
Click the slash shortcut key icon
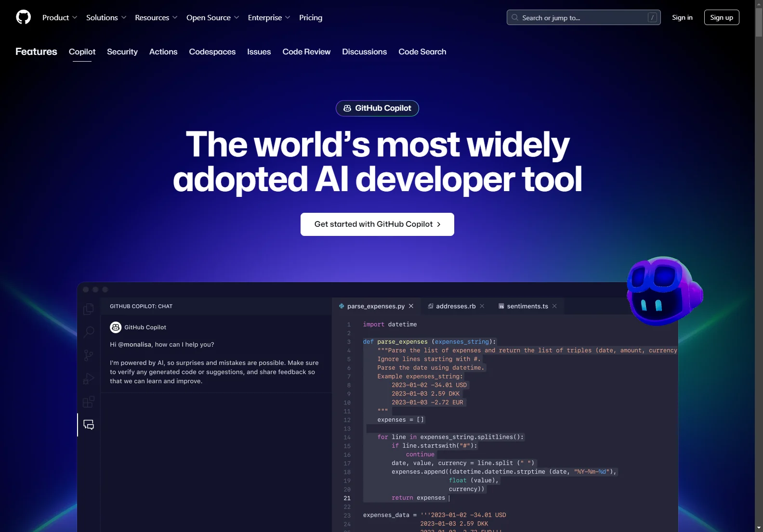coord(652,17)
